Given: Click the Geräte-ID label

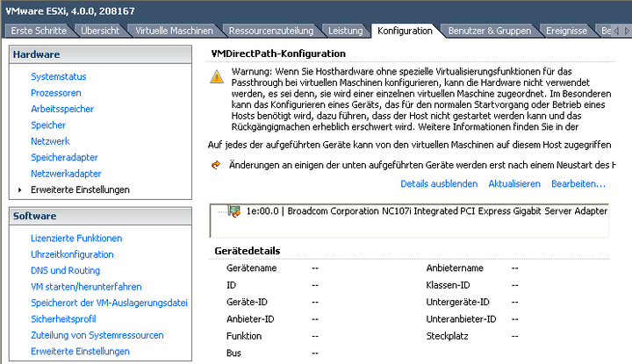Looking at the screenshot, I should (247, 302).
